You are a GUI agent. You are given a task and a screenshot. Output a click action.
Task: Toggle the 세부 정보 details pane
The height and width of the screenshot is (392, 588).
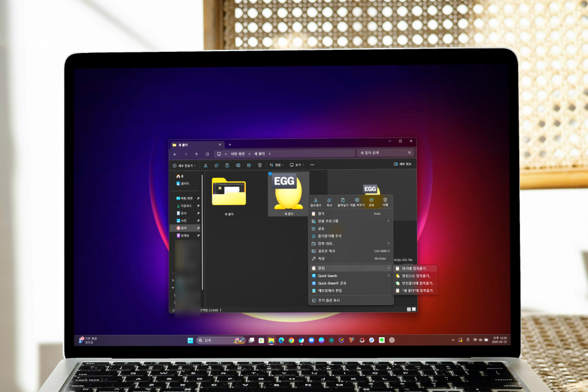[402, 164]
